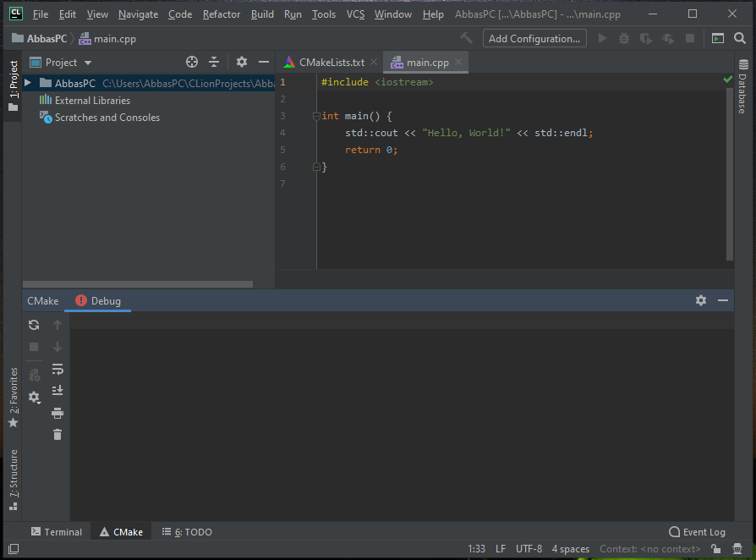Click the trash Clear All icon

[58, 435]
